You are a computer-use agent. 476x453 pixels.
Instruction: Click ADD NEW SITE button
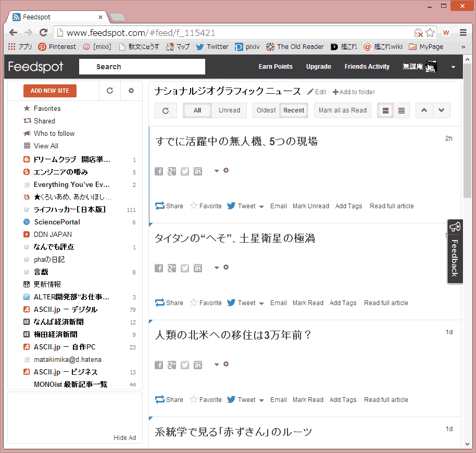coord(50,91)
